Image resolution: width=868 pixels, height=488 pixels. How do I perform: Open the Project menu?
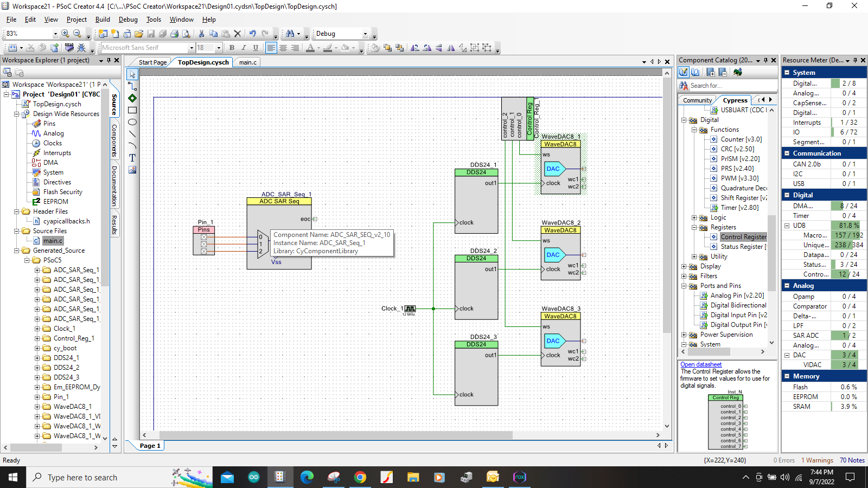click(76, 20)
